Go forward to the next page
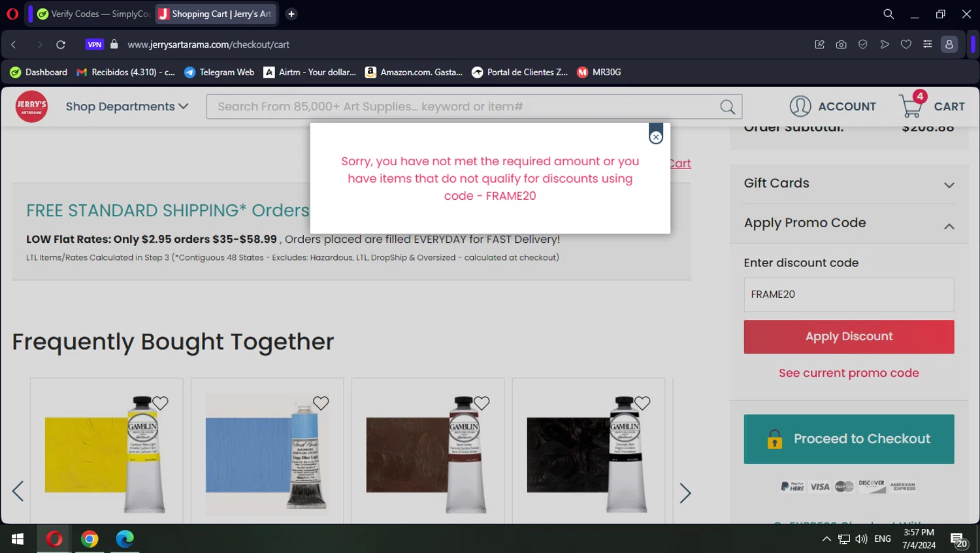The height and width of the screenshot is (553, 980). pyautogui.click(x=39, y=44)
